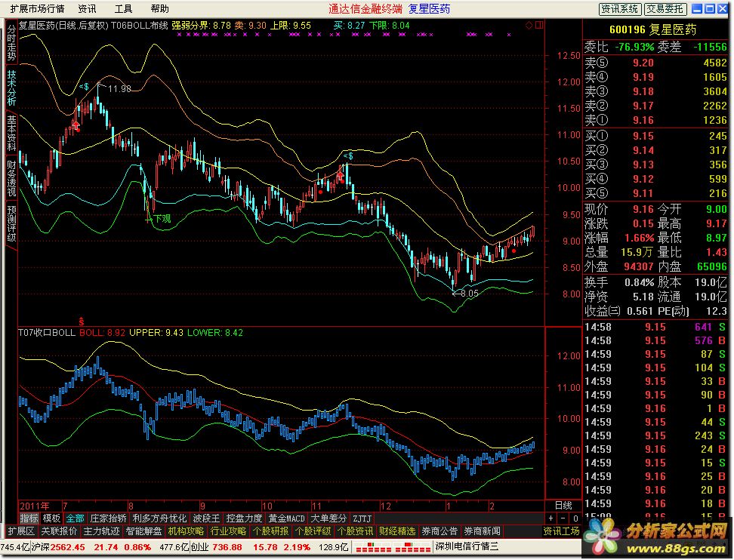Open the 行业攻略 bottom tab
734x560 pixels.
pos(229,531)
